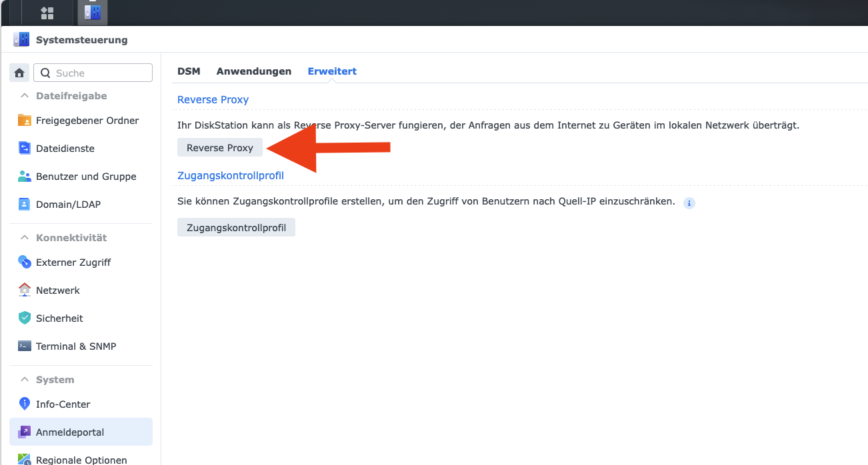Switch to the DSM tab
This screenshot has height=465, width=868.
click(x=189, y=71)
